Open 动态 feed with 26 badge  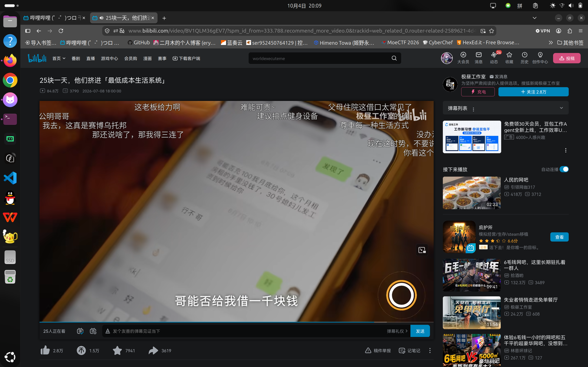(494, 58)
